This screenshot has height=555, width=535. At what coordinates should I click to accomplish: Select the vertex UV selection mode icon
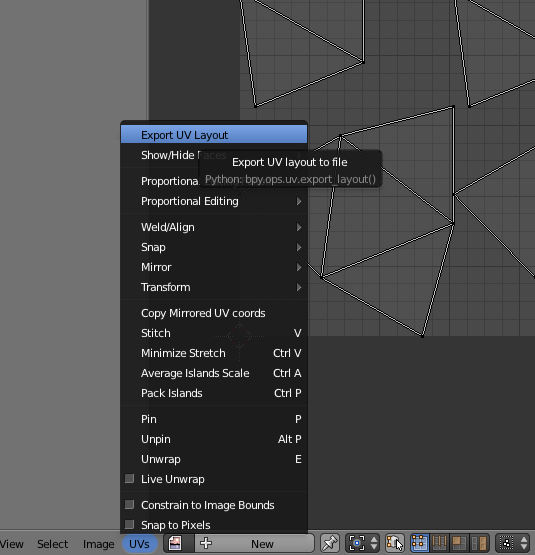click(419, 543)
